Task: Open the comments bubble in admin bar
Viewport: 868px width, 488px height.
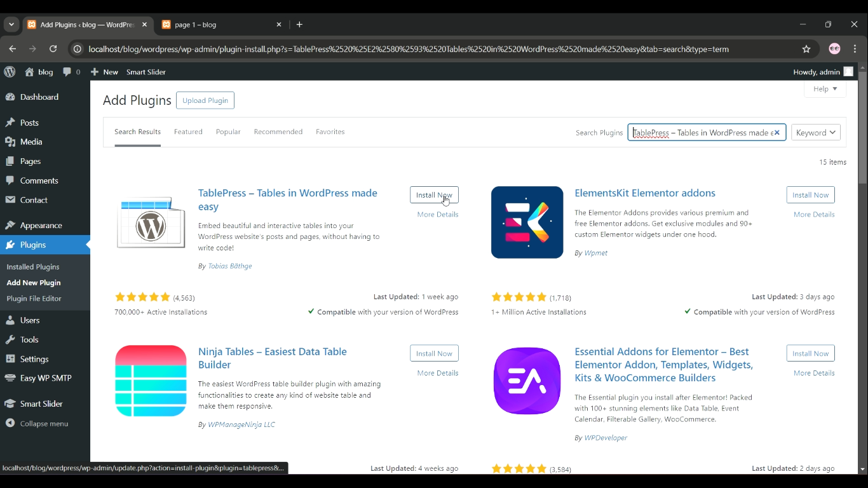Action: 72,72
